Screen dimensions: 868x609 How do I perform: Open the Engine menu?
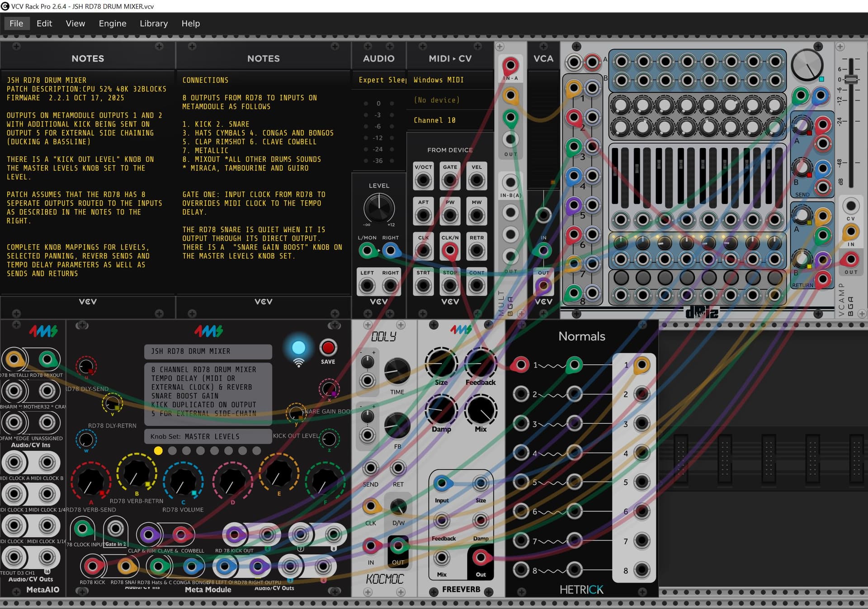pyautogui.click(x=113, y=24)
